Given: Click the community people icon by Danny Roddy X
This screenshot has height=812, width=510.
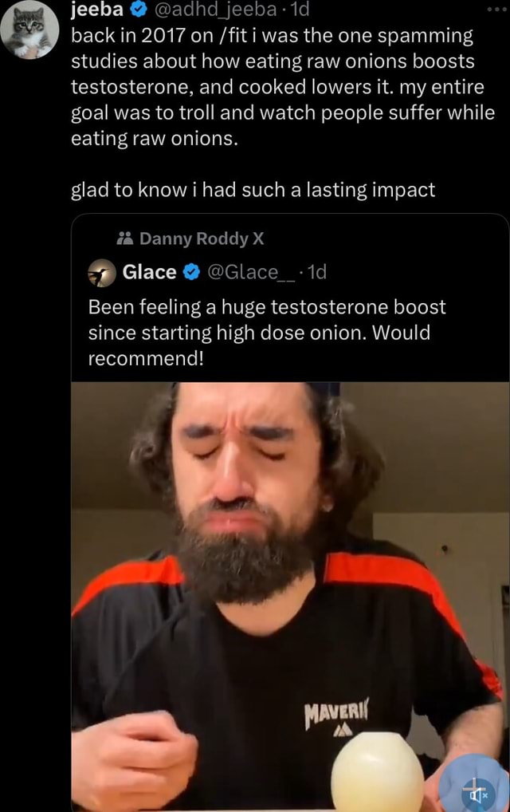Looking at the screenshot, I should click(124, 238).
